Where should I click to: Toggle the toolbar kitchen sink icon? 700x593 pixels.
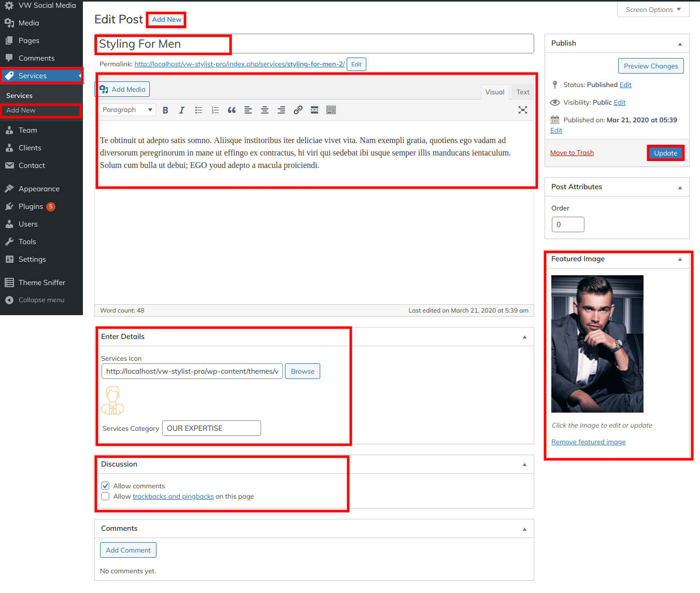(331, 110)
